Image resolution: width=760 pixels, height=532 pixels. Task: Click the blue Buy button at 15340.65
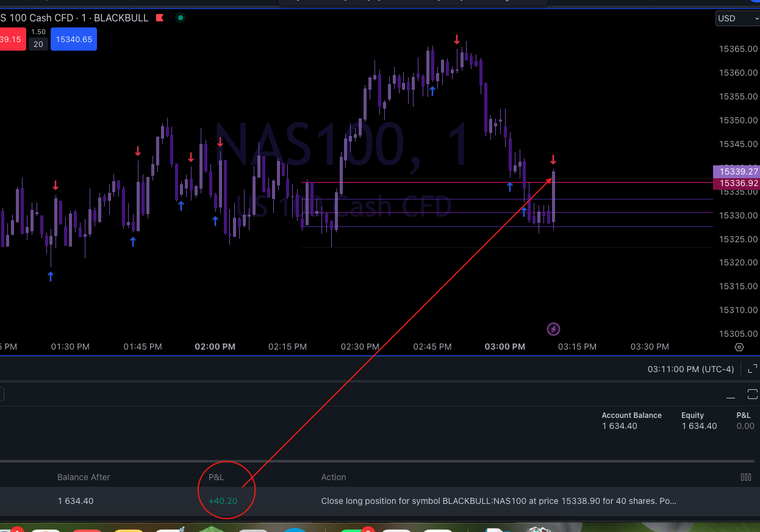74,39
